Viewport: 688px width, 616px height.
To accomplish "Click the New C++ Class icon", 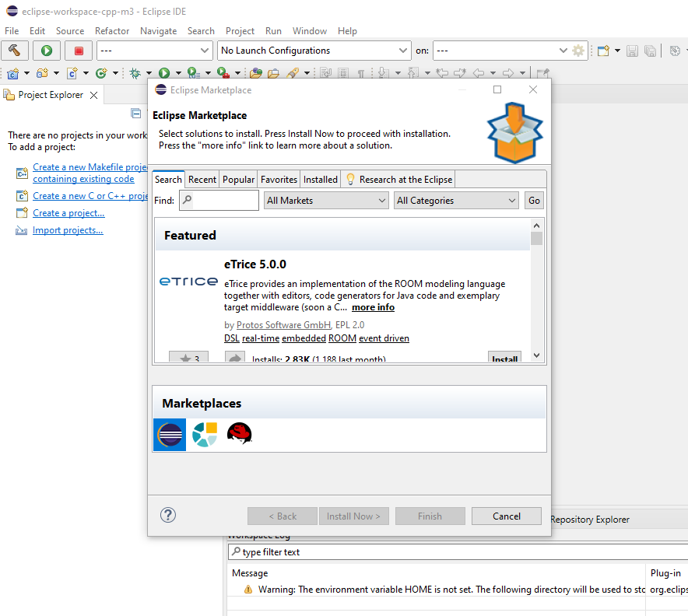I will (x=101, y=73).
